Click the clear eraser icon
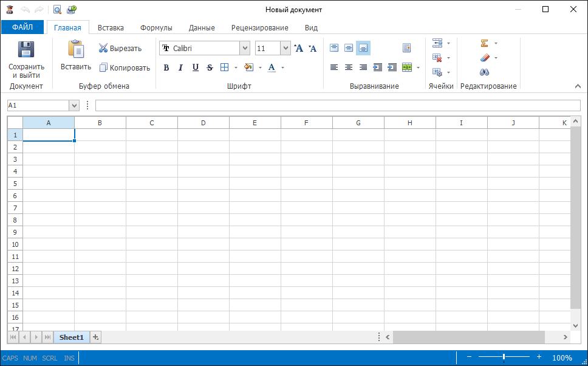This screenshot has width=588, height=366. point(485,57)
